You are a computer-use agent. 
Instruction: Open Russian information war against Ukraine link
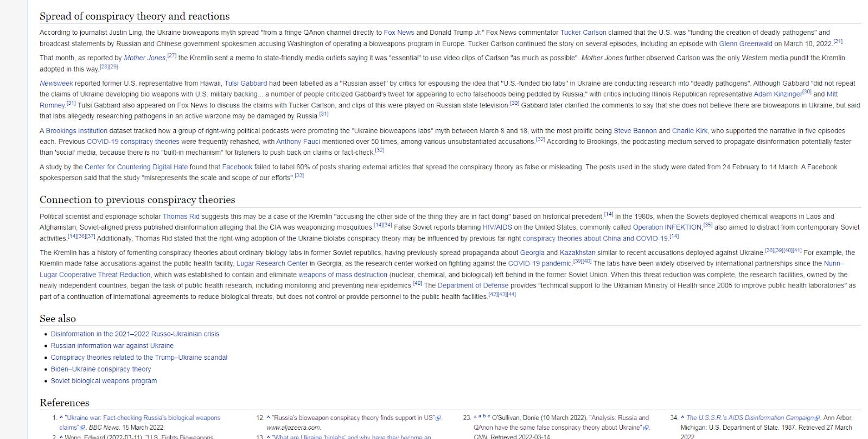[x=112, y=346]
